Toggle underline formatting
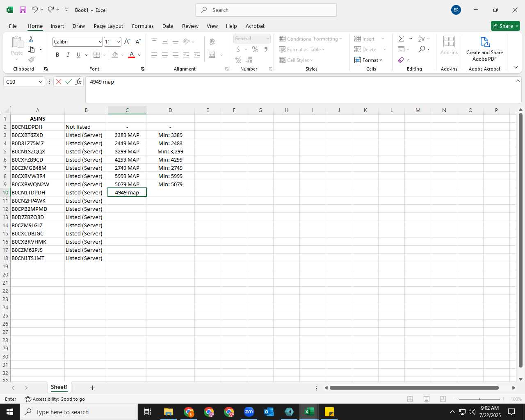Viewport: 525px width, 420px height. (x=78, y=55)
